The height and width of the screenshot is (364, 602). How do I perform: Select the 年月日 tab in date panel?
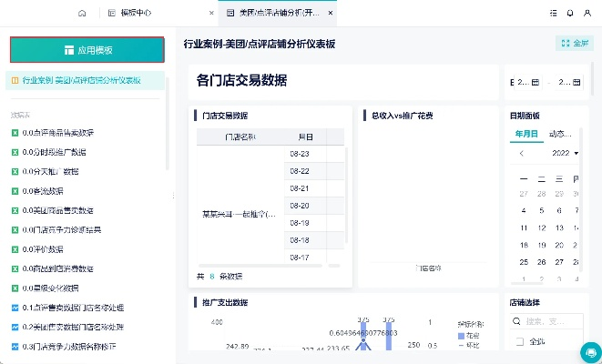tap(526, 134)
